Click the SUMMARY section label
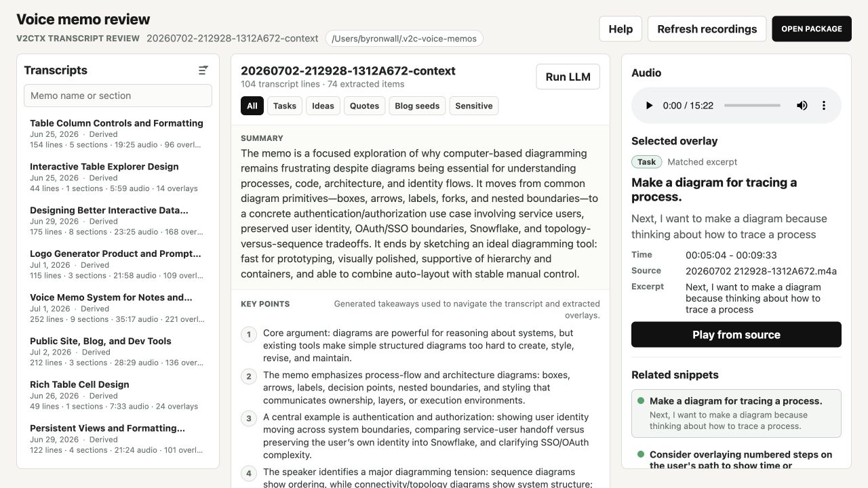 [x=262, y=138]
